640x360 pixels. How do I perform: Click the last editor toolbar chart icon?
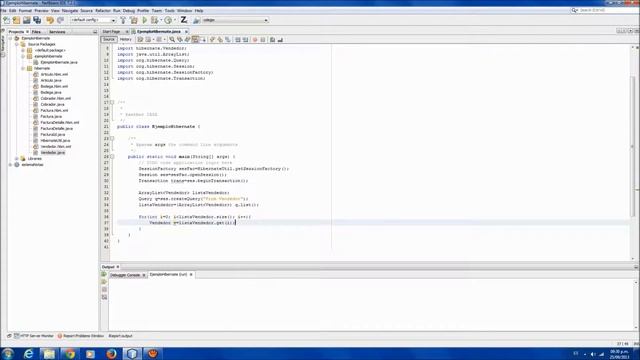click(280, 40)
